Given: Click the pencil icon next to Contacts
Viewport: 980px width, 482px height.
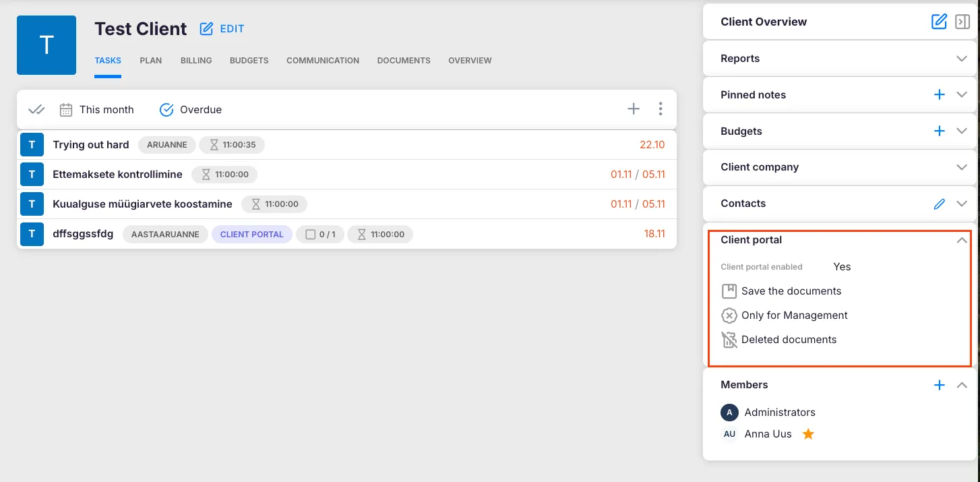Looking at the screenshot, I should coord(939,204).
